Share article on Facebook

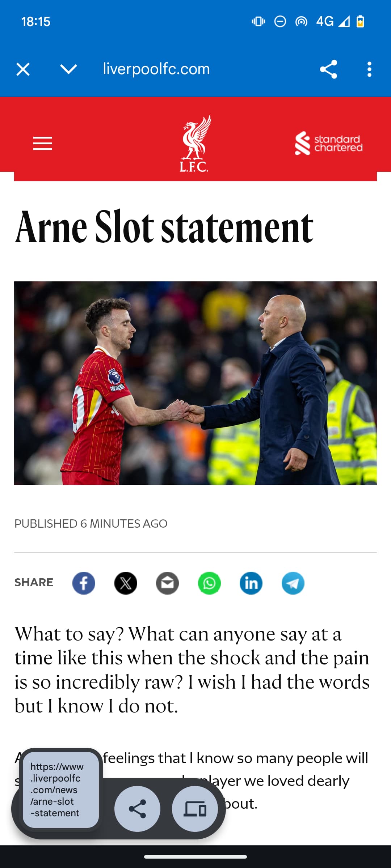pyautogui.click(x=84, y=583)
